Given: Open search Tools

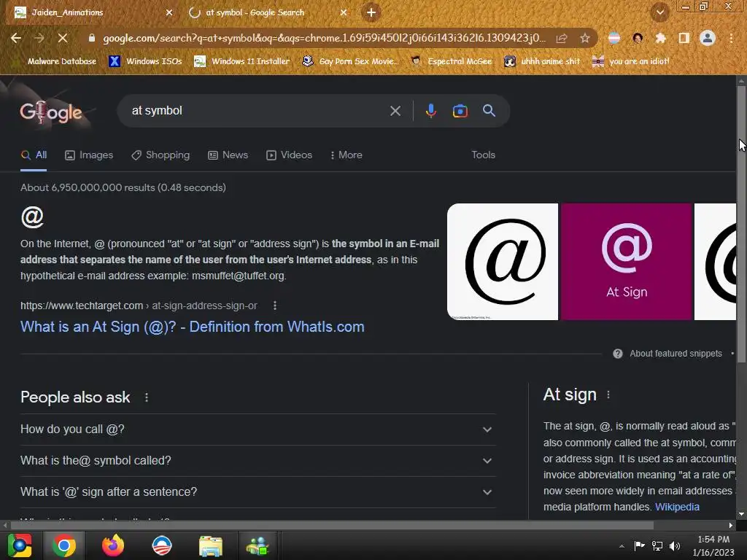Looking at the screenshot, I should pyautogui.click(x=483, y=155).
